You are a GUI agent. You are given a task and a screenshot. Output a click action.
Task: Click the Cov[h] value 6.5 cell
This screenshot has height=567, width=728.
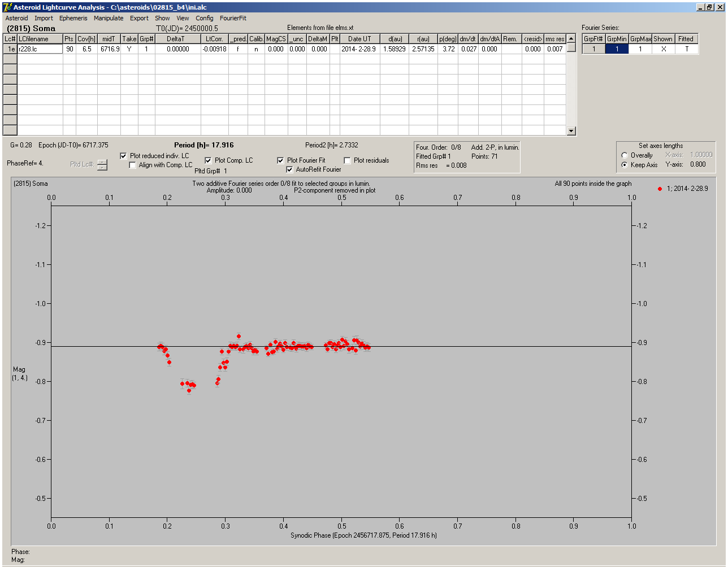[86, 49]
